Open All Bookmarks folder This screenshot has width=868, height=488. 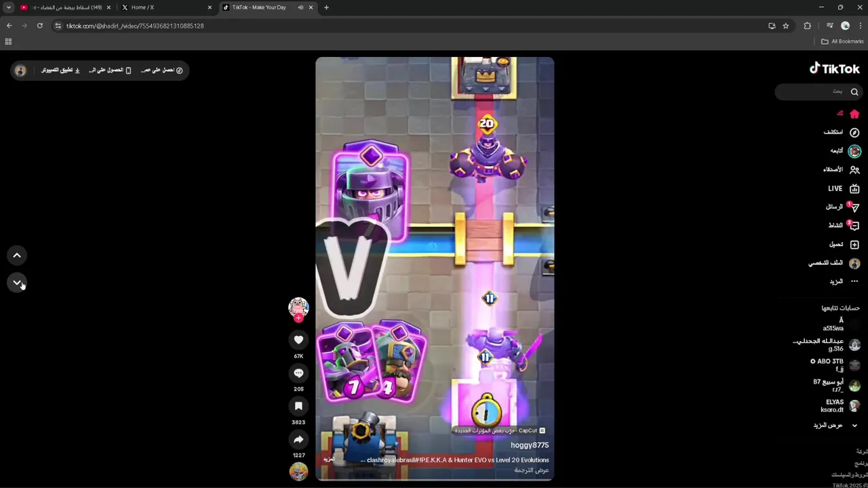[842, 41]
